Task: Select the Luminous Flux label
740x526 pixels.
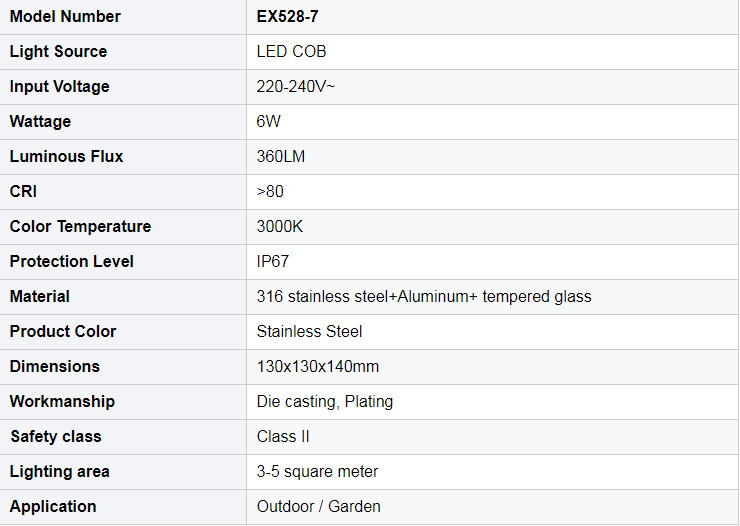Action: pyautogui.click(x=66, y=157)
